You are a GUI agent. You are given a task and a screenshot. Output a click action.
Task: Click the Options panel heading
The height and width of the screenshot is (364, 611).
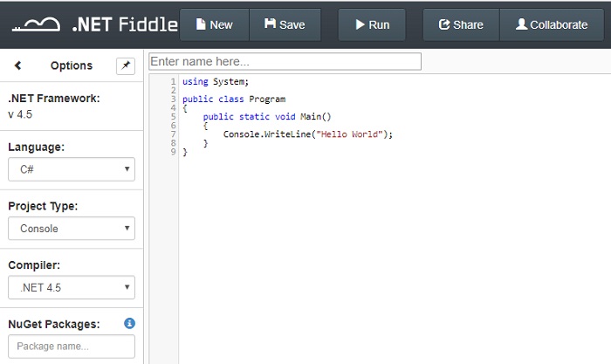[72, 65]
